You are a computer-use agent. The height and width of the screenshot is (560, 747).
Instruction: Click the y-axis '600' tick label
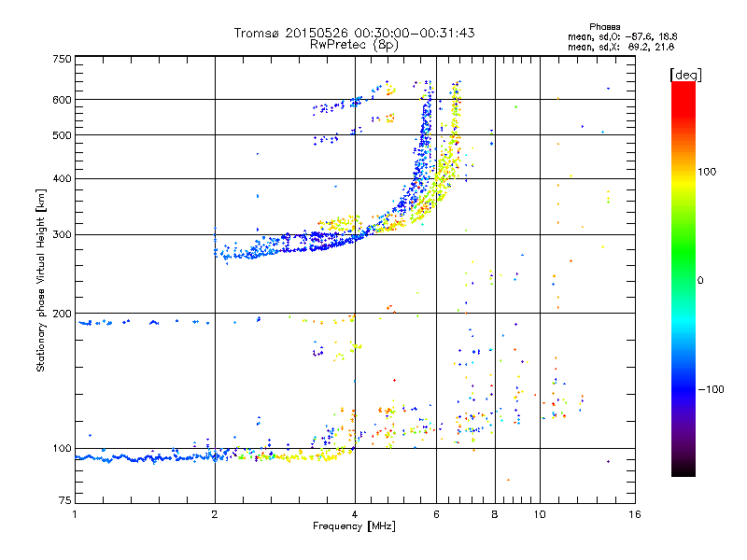tap(62, 100)
